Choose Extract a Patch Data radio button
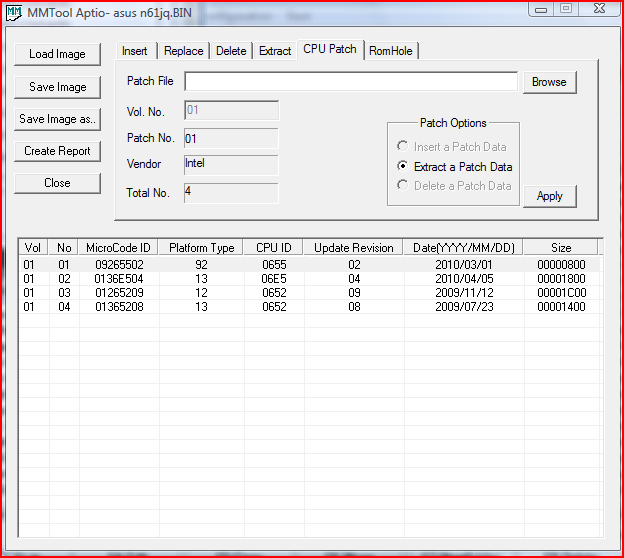 454,167
